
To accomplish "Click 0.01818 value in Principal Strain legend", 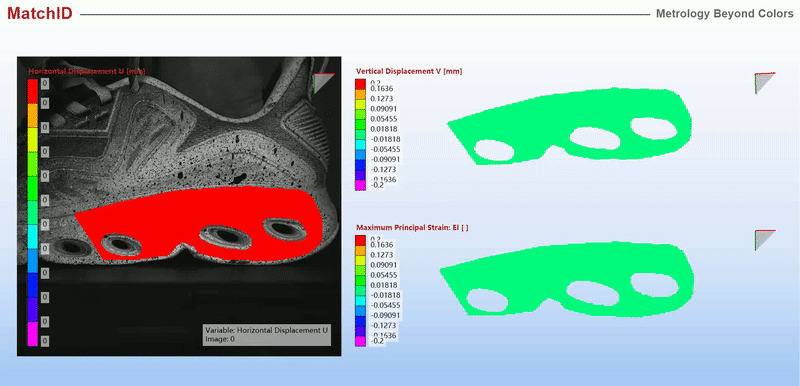I will [384, 285].
